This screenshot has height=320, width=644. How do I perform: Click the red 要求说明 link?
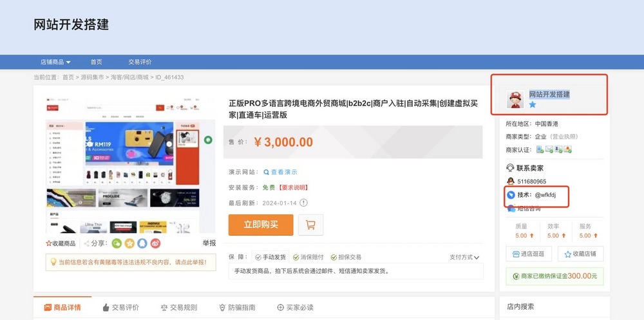pos(292,187)
